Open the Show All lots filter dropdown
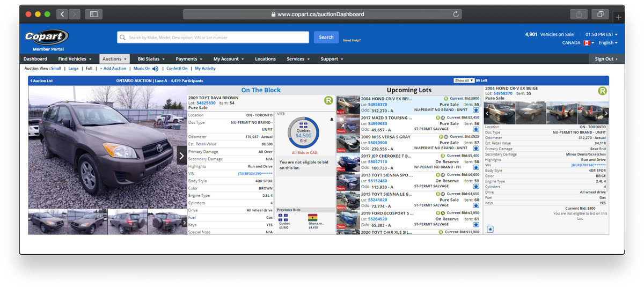The width and height of the screenshot is (644, 288). click(x=464, y=80)
